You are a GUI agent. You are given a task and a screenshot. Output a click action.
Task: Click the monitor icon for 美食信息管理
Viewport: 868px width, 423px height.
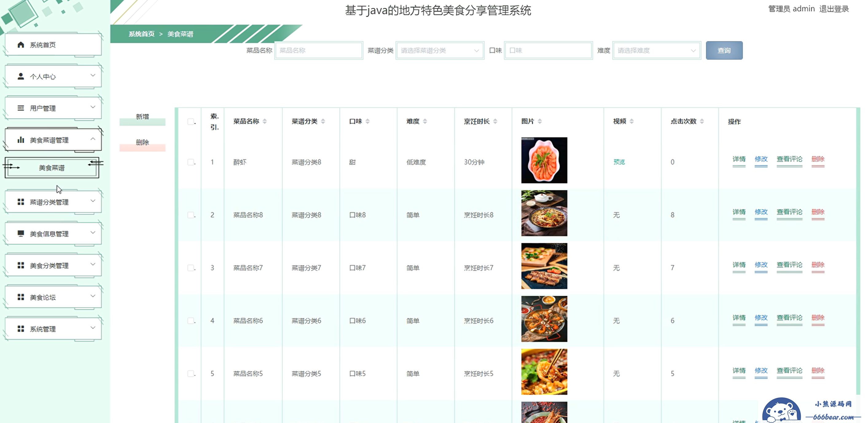point(21,233)
